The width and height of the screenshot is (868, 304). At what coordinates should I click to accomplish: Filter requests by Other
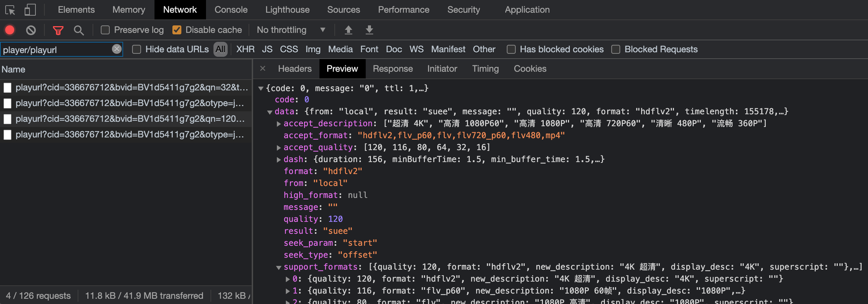point(484,49)
